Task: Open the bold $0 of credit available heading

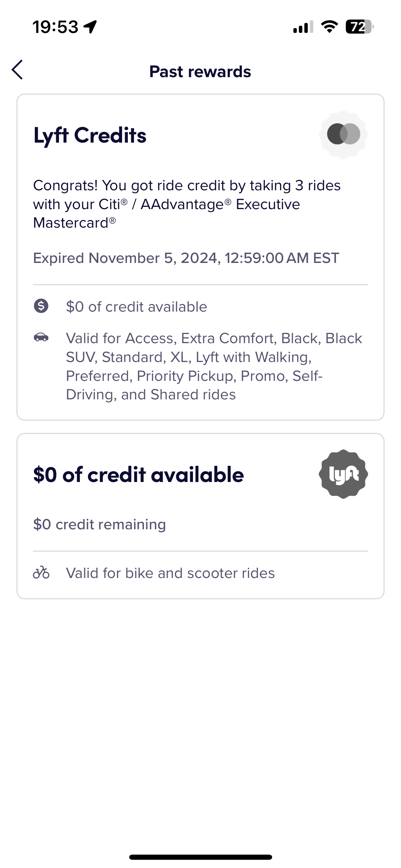Action: click(x=138, y=475)
